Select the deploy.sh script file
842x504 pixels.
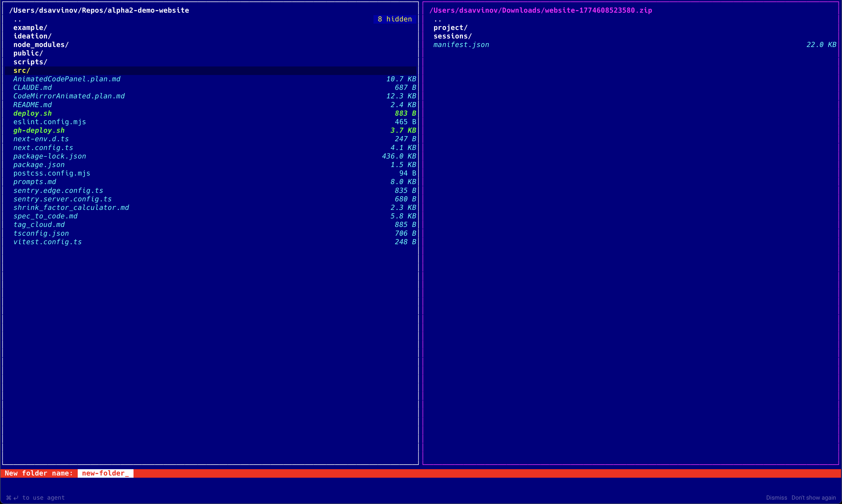[33, 113]
